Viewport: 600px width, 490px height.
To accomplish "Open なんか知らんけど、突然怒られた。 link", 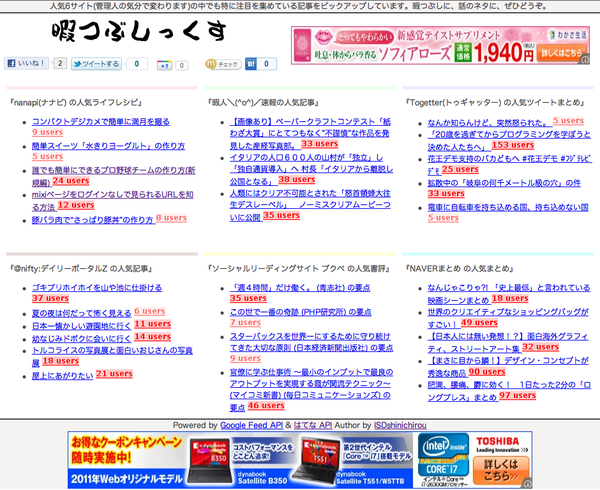I will (x=488, y=123).
